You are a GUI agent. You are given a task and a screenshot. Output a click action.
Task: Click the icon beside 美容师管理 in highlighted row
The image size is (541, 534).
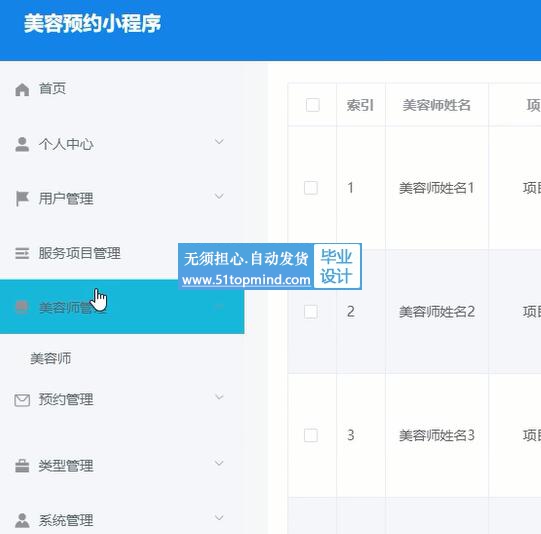[22, 307]
